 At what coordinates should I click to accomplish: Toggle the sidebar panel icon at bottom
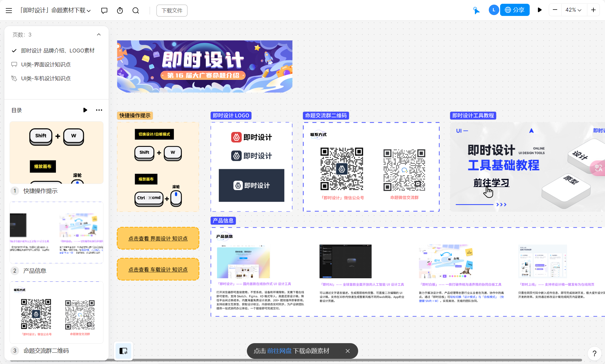123,351
